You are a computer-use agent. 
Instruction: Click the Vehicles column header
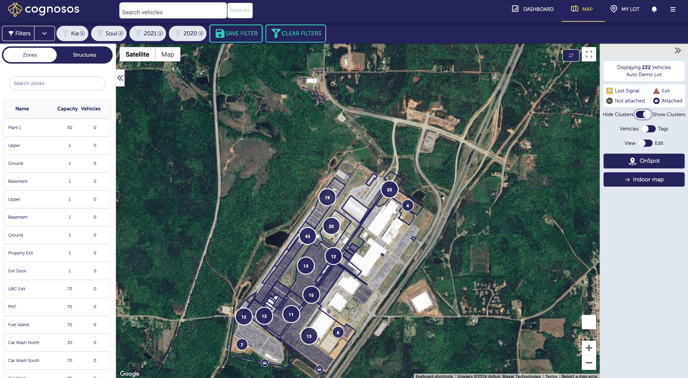[91, 108]
